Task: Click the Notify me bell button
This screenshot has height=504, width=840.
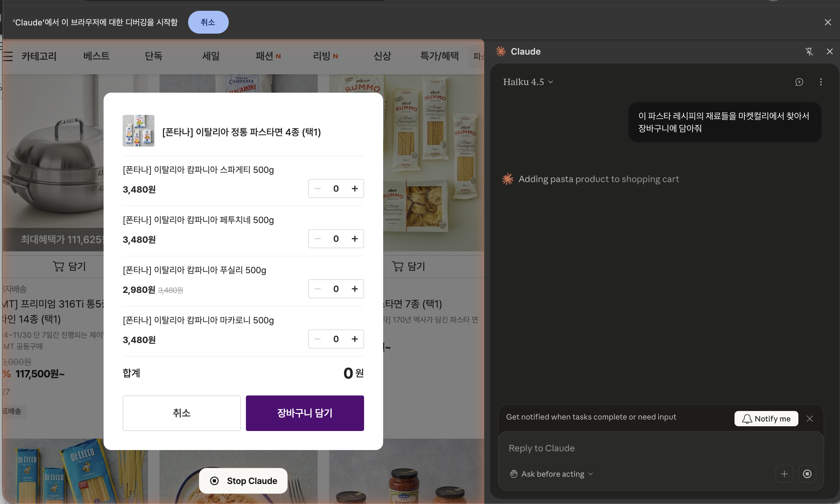Action: pos(766,419)
